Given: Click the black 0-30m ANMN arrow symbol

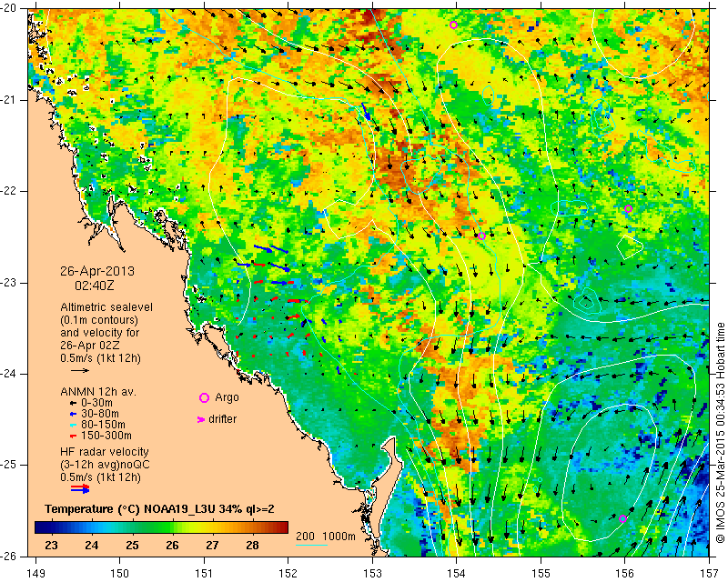Looking at the screenshot, I should click(73, 403).
